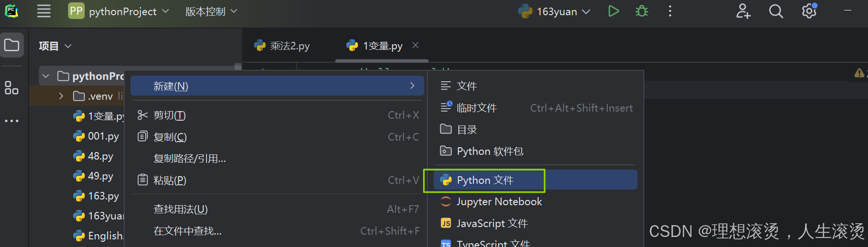Create a new Python 文件
The width and height of the screenshot is (868, 247).
coord(535,180)
